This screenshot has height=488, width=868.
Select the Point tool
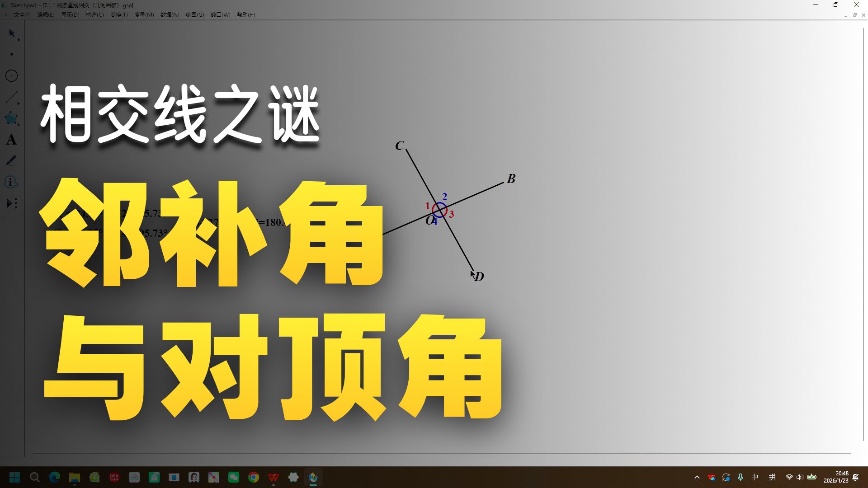12,54
